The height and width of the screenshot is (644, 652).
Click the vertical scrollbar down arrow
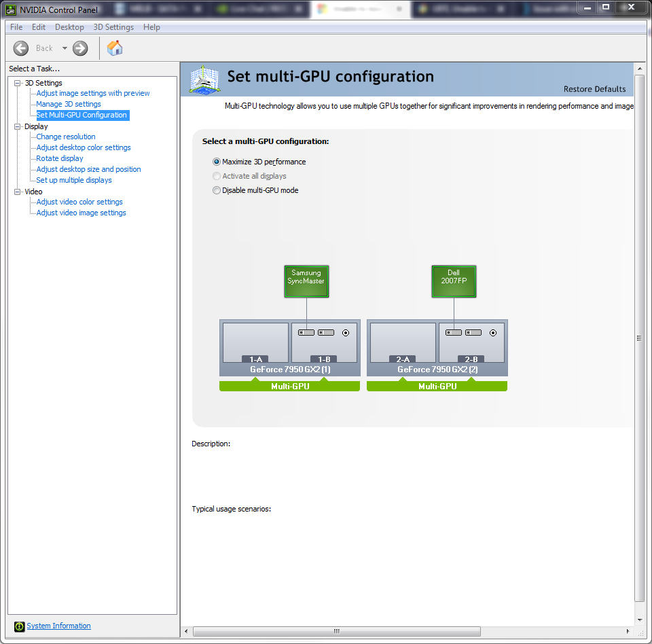pos(640,620)
